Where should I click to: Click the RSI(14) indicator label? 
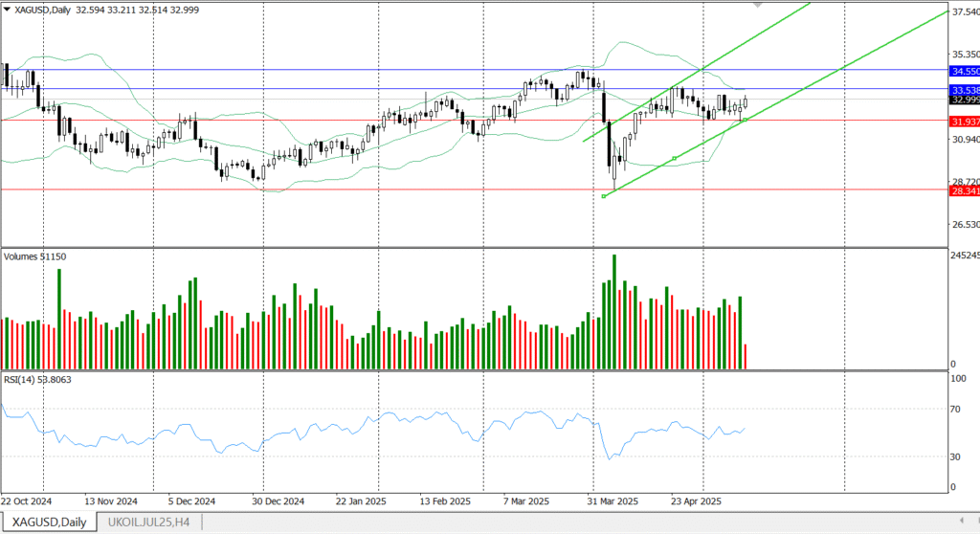point(36,380)
